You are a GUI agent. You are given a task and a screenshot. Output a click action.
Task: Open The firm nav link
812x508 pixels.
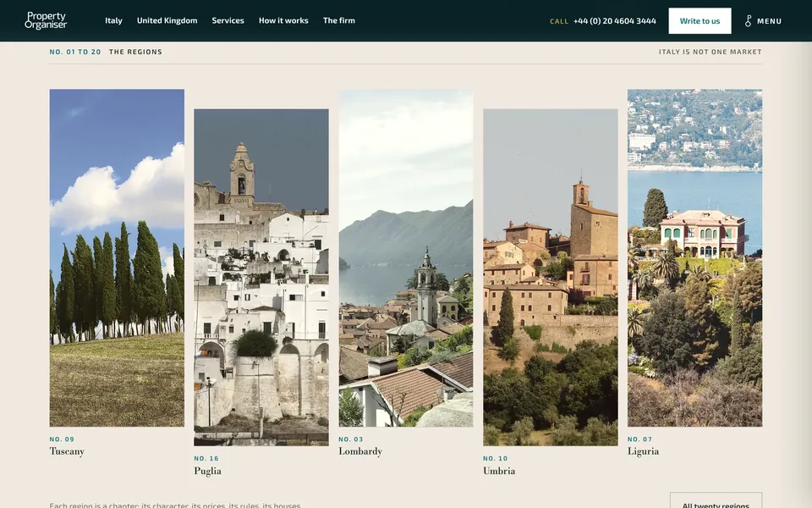[338, 20]
